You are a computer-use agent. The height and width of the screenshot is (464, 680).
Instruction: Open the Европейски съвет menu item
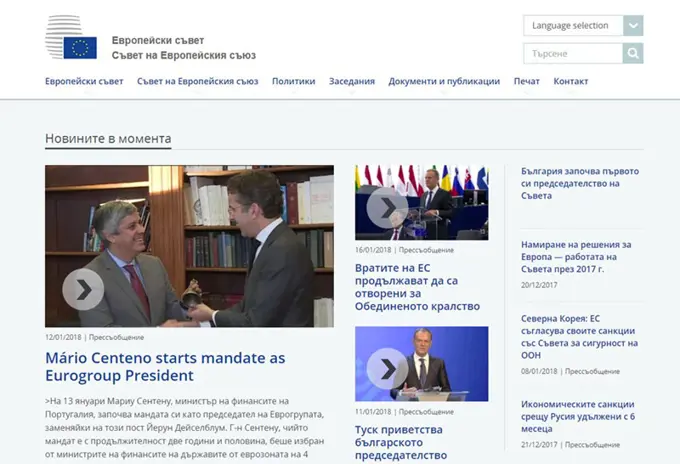click(84, 82)
